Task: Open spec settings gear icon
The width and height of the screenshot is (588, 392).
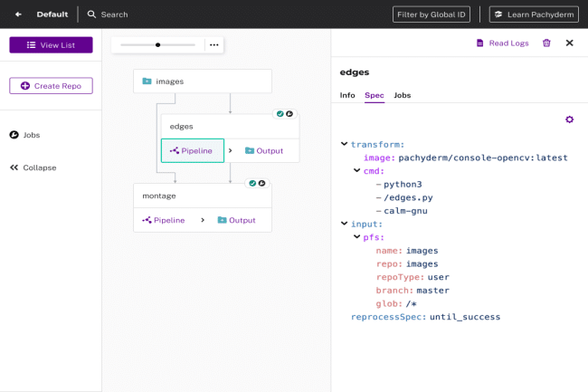Action: (x=570, y=120)
